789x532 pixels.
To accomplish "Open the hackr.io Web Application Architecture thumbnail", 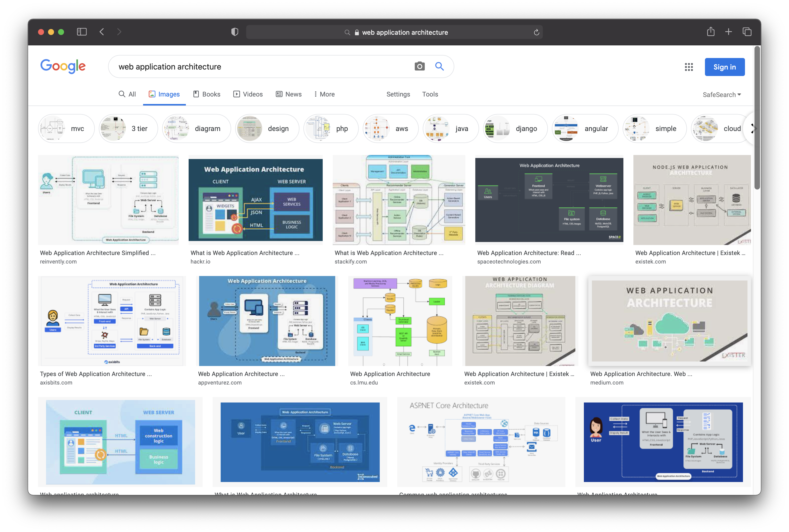I will pyautogui.click(x=255, y=200).
